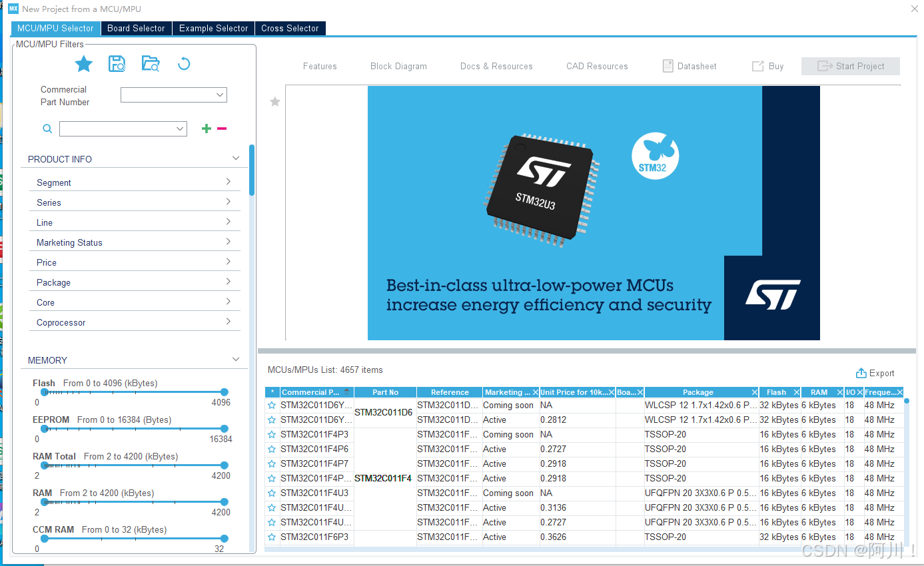
Task: Close the RAM column with its X
Action: coord(839,392)
